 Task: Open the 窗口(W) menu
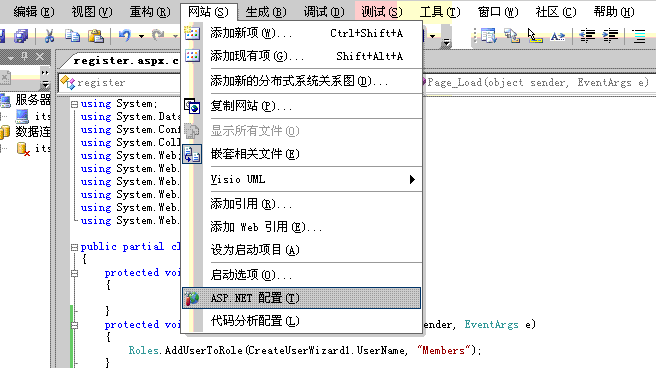pyautogui.click(x=498, y=12)
